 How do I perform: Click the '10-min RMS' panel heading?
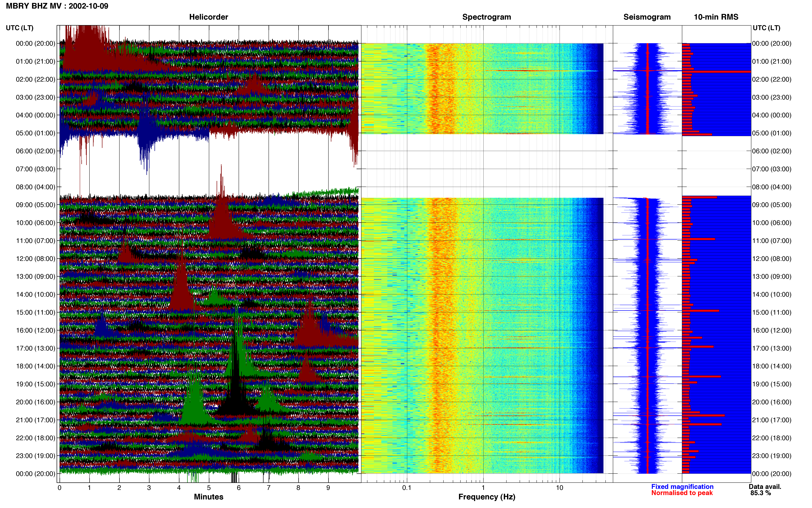[x=716, y=17]
